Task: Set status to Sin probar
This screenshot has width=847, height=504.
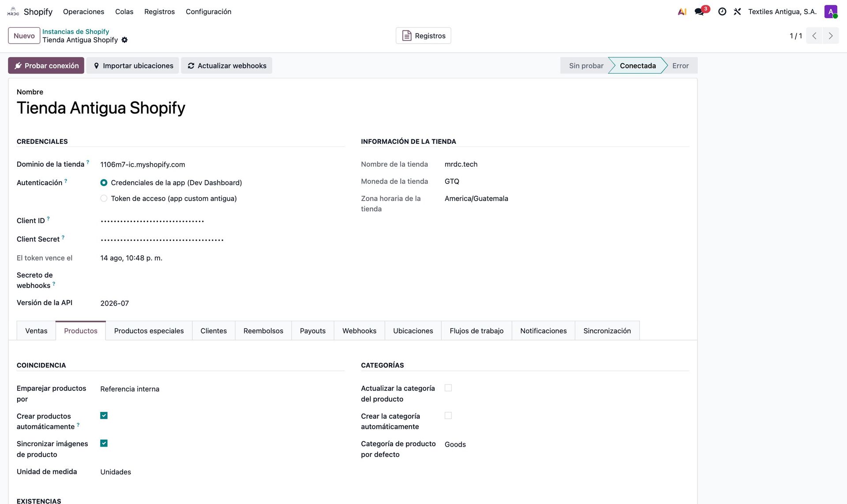Action: (586, 66)
